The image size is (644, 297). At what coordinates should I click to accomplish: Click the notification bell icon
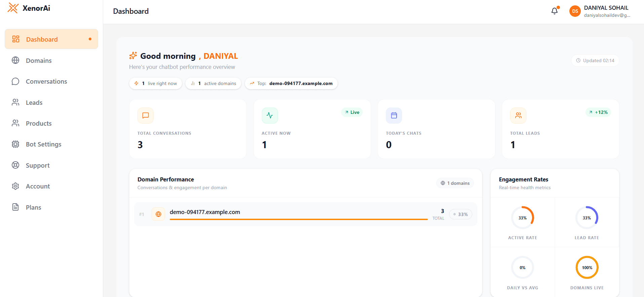tap(554, 11)
